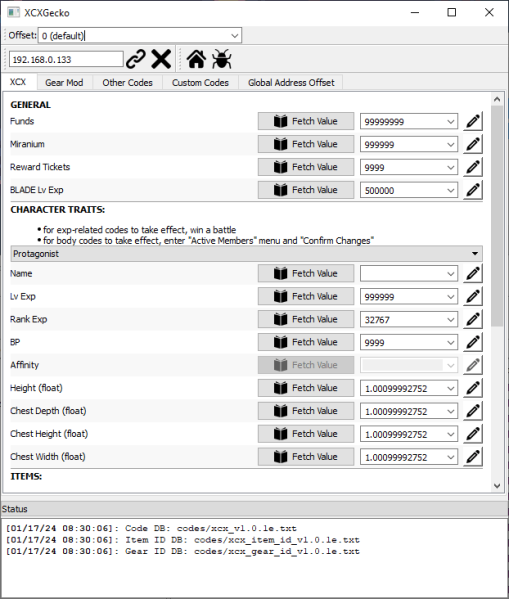Click the Gear ID DB status log line
The width and height of the screenshot is (509, 599).
[183, 551]
